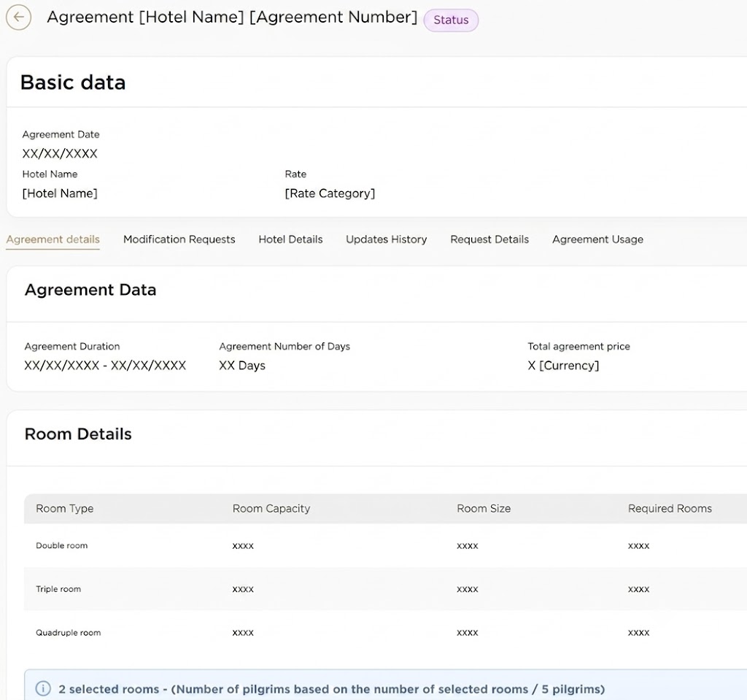Click the 2 selected rooms notice text
The height and width of the screenshot is (700, 747).
(x=332, y=689)
